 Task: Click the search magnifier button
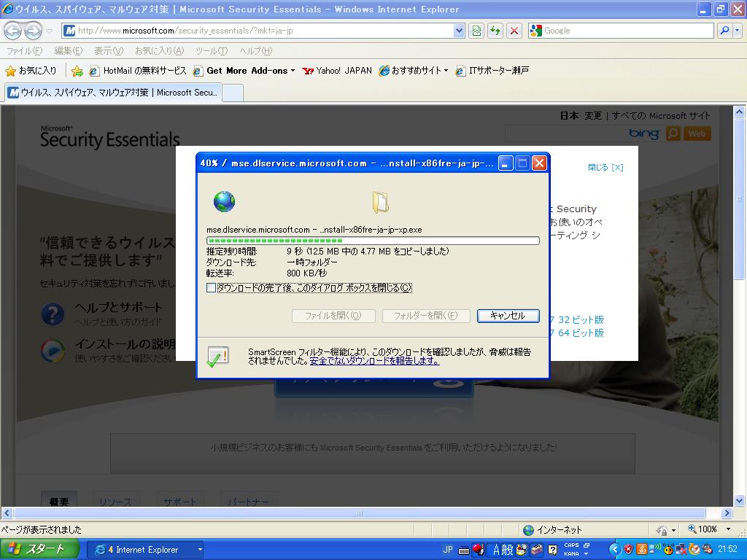[724, 31]
